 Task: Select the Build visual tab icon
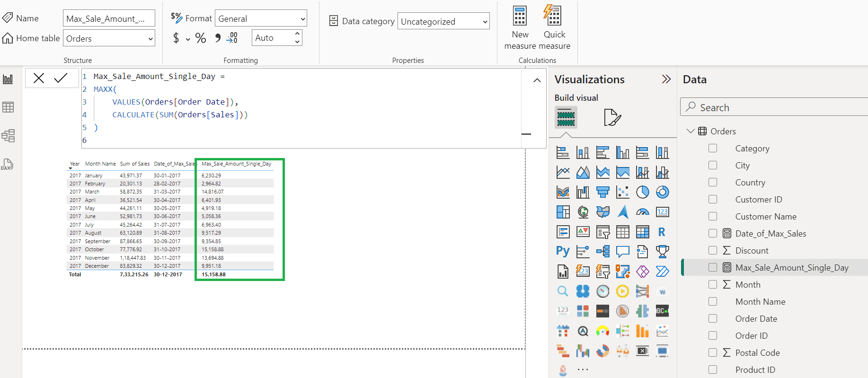coord(566,117)
